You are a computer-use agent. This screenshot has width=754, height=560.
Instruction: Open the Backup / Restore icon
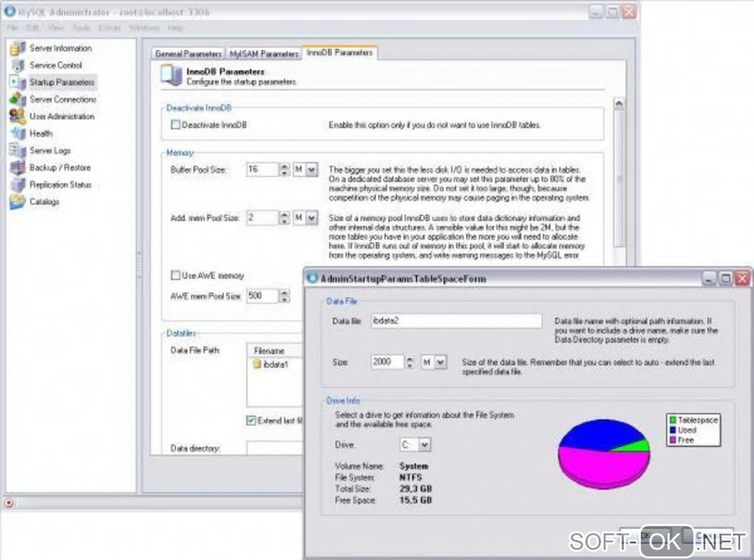click(x=18, y=168)
